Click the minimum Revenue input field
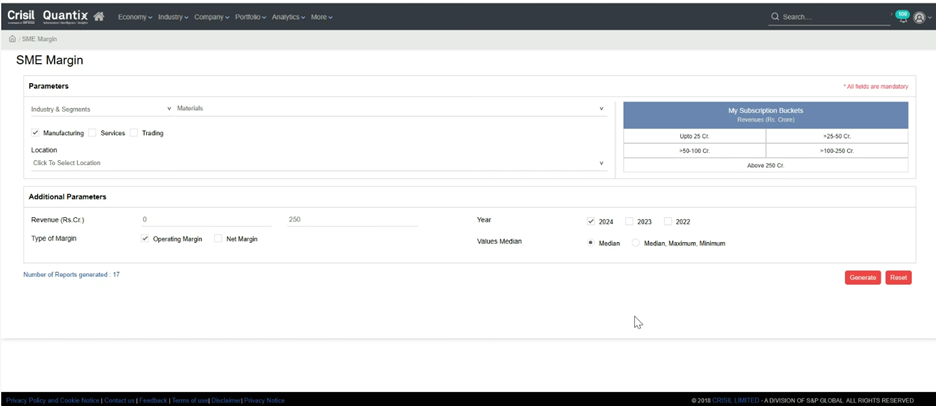The width and height of the screenshot is (936, 406). [206, 220]
